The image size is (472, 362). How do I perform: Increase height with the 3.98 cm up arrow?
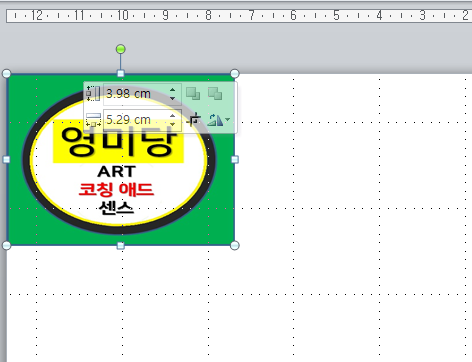tap(172, 90)
